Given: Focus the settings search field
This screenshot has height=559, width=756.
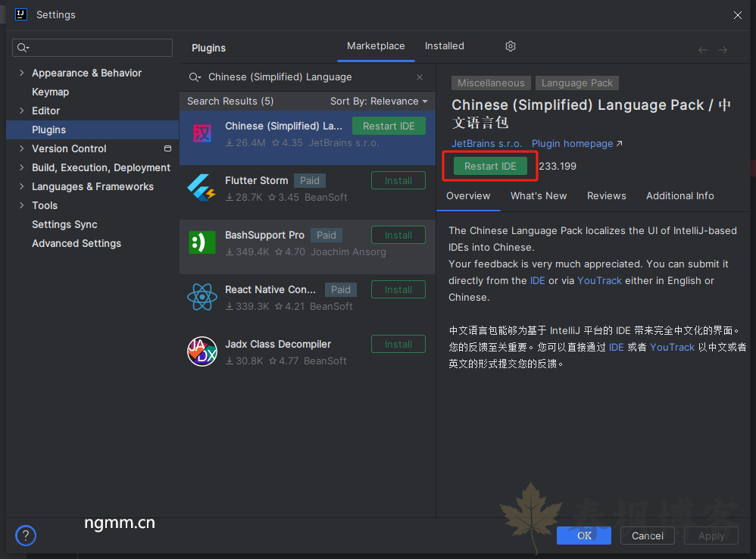Looking at the screenshot, I should [x=92, y=48].
